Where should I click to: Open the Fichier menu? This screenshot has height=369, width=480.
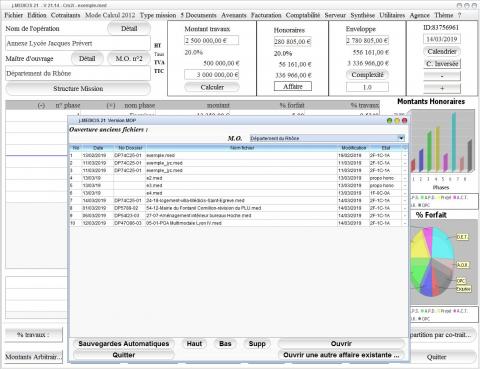coord(14,15)
